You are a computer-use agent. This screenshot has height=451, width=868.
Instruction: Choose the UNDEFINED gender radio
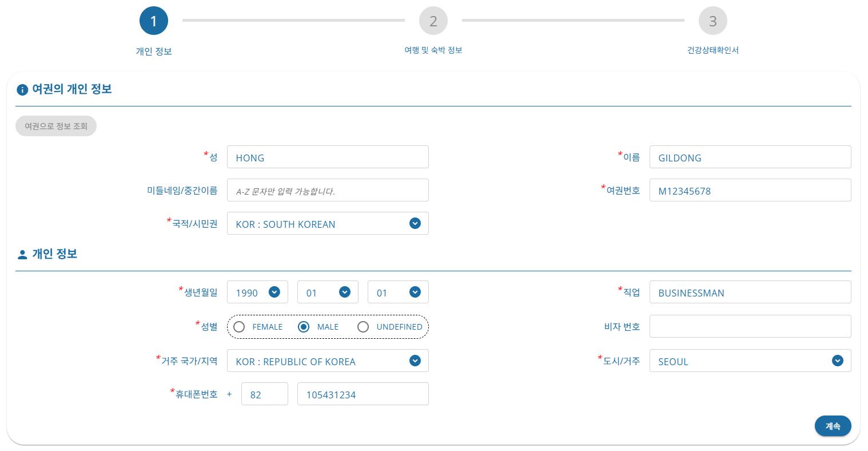coord(363,327)
